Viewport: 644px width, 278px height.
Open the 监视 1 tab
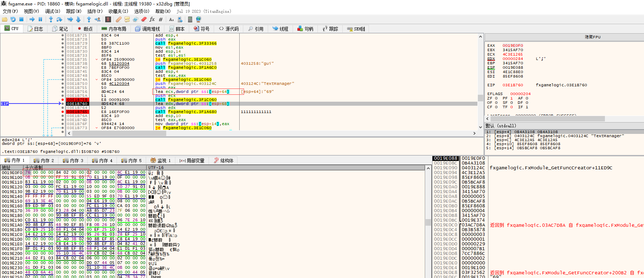pos(161,161)
